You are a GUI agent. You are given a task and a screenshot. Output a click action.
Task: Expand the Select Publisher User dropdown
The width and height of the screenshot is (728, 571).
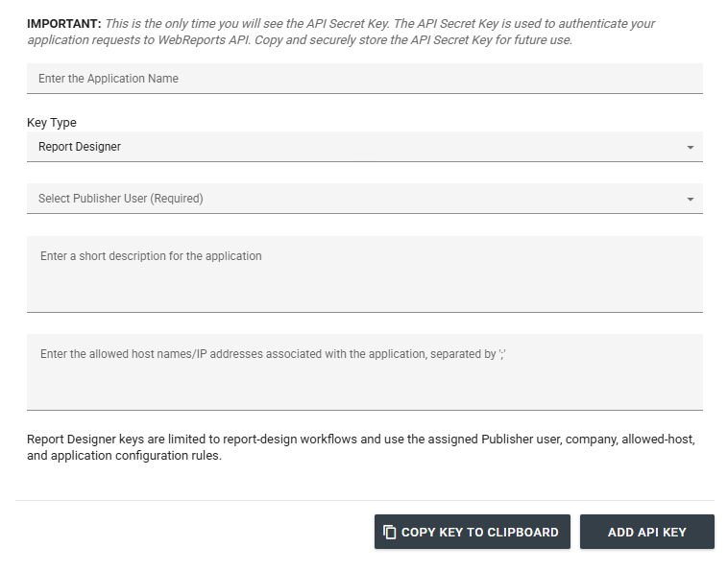tap(364, 199)
